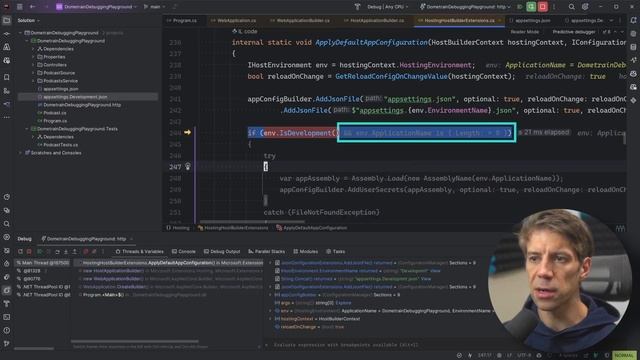Open the Problems tool window icon

(x=7, y=331)
